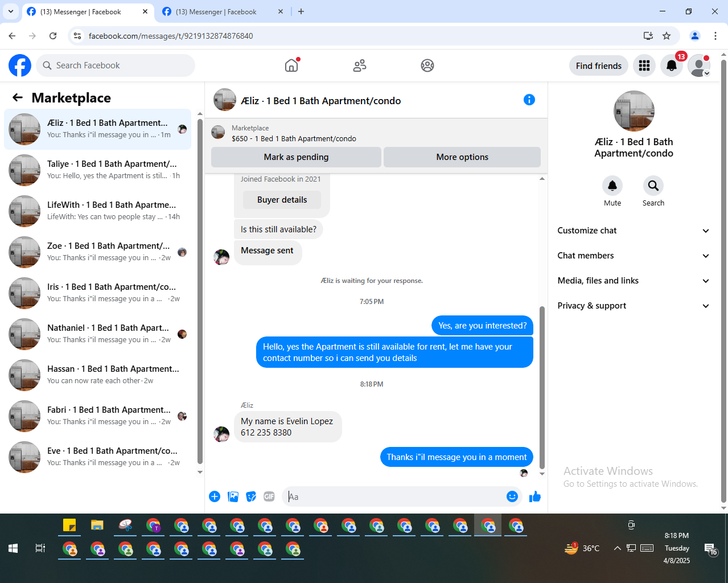Open Zoe apartment conversation
This screenshot has width=728, height=583.
[x=98, y=252]
